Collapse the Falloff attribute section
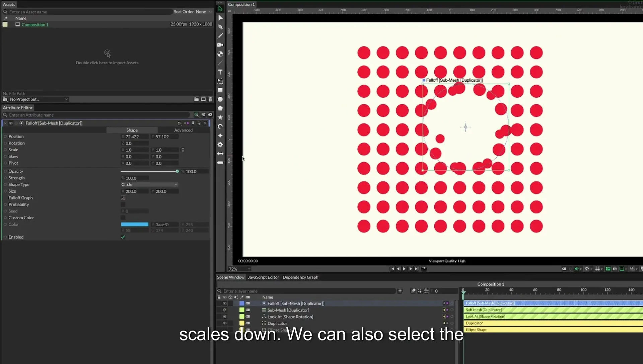The image size is (643, 364). (5, 123)
